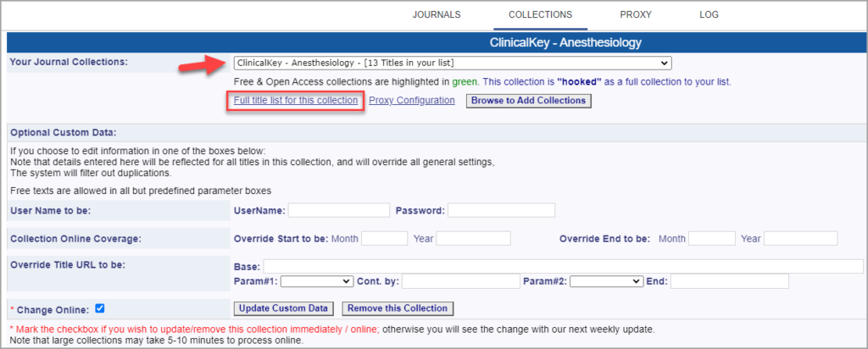Click the Collection Online Coverage label

pyautogui.click(x=75, y=239)
